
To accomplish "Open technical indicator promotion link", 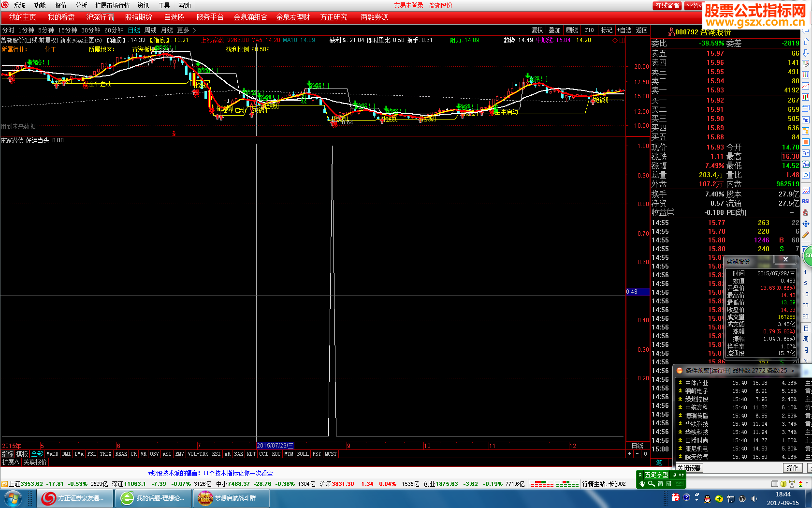I will [210, 473].
